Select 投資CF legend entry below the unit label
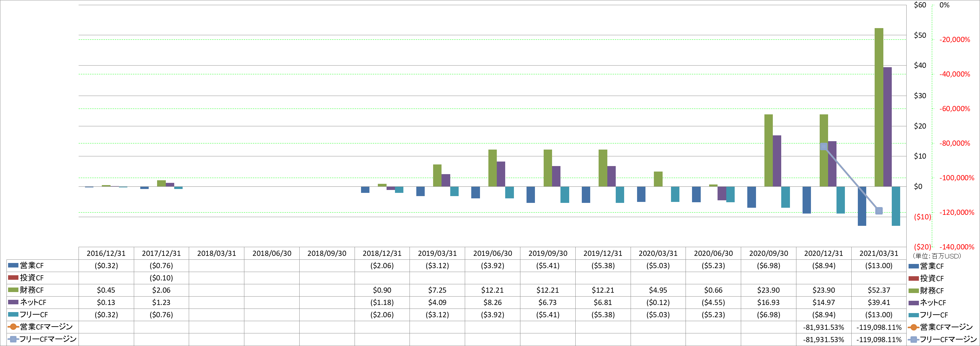 926,278
